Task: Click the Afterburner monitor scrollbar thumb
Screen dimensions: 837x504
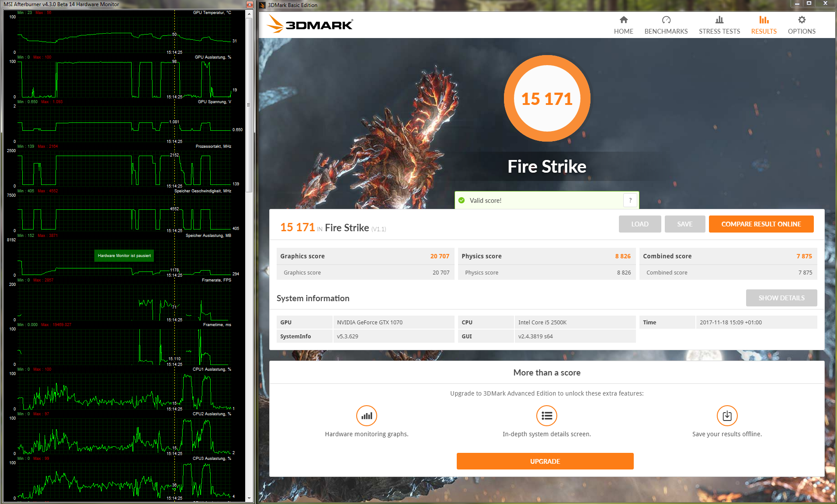Action: 249,105
